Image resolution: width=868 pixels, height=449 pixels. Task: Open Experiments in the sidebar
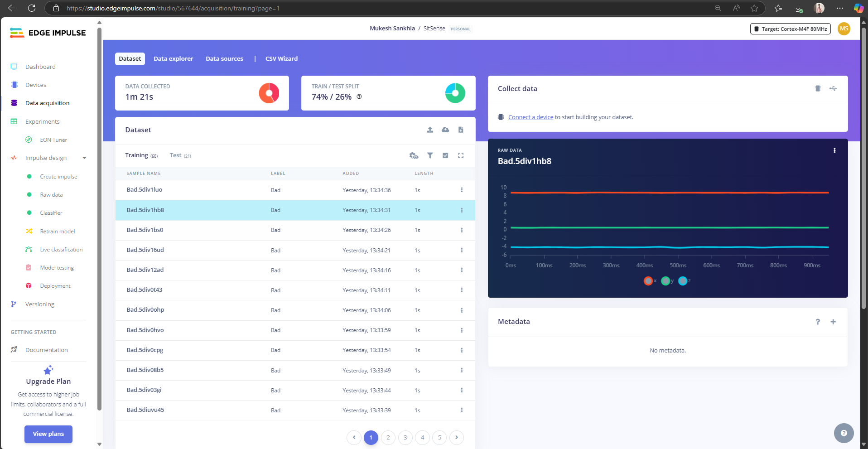[42, 121]
